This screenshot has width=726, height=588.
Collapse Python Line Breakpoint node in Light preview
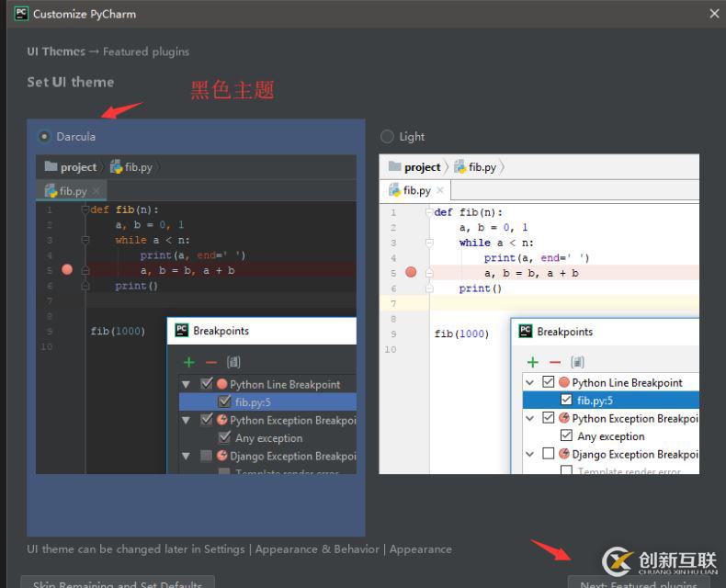tap(529, 382)
